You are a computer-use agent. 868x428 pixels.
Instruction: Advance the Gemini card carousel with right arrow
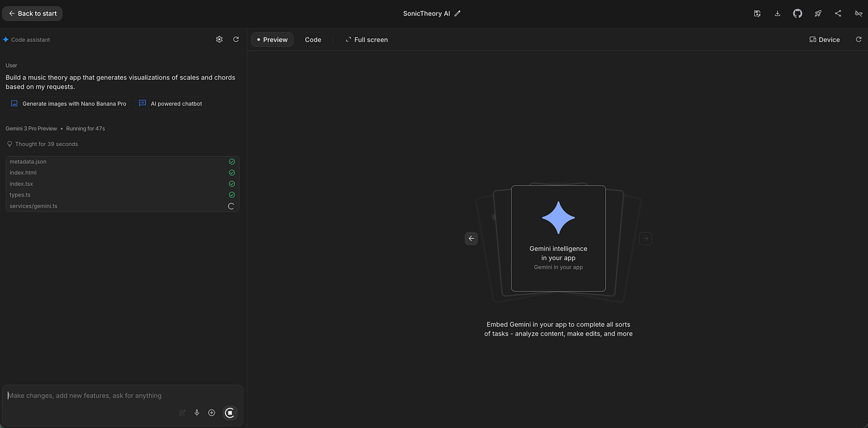[645, 238]
